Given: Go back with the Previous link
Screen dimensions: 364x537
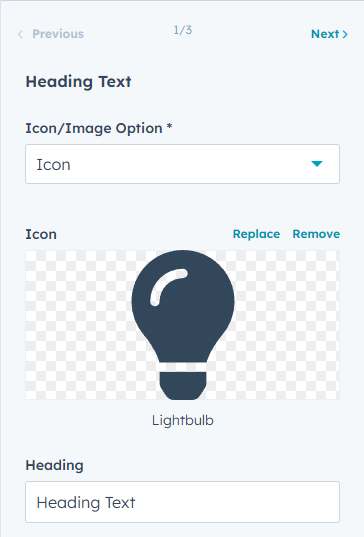Looking at the screenshot, I should tap(51, 34).
